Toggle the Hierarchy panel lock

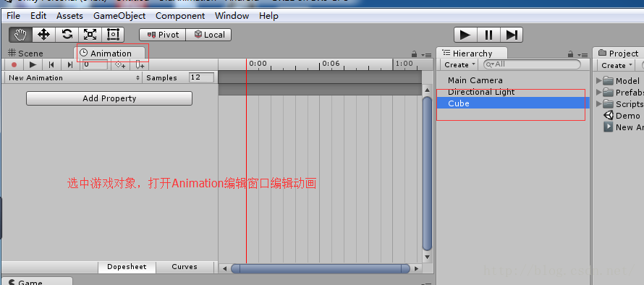click(570, 54)
